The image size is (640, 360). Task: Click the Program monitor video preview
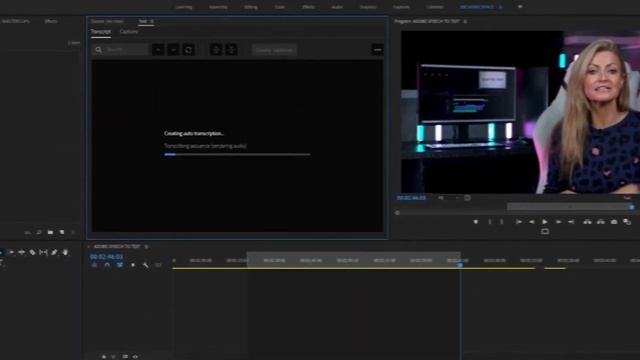520,111
